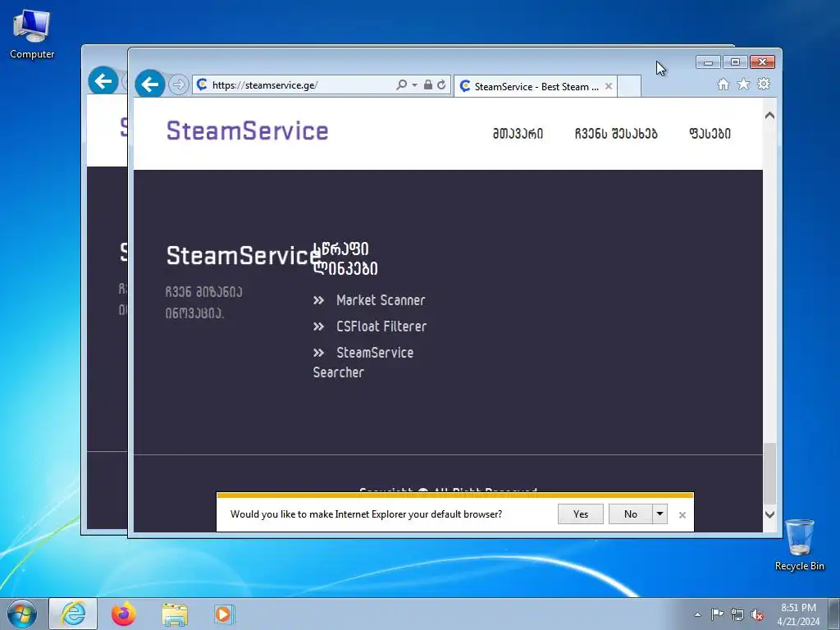Screen dimensions: 840x630
Task: Expand the address bar autocomplete dropdown arrow
Action: (x=414, y=84)
